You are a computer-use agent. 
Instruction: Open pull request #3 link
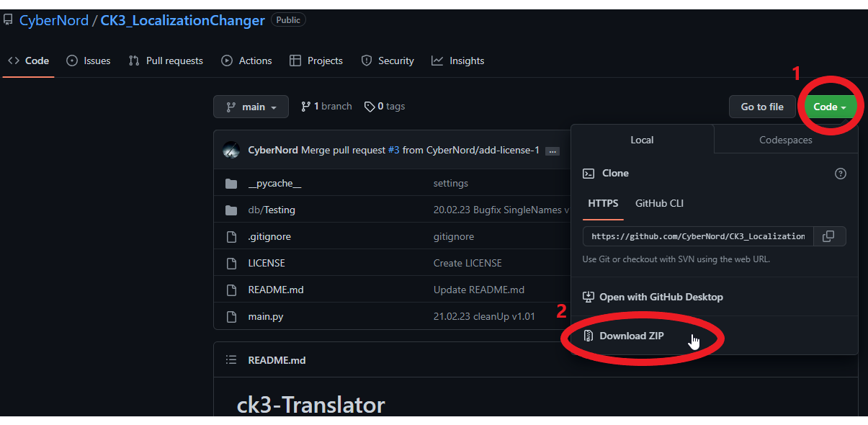393,151
